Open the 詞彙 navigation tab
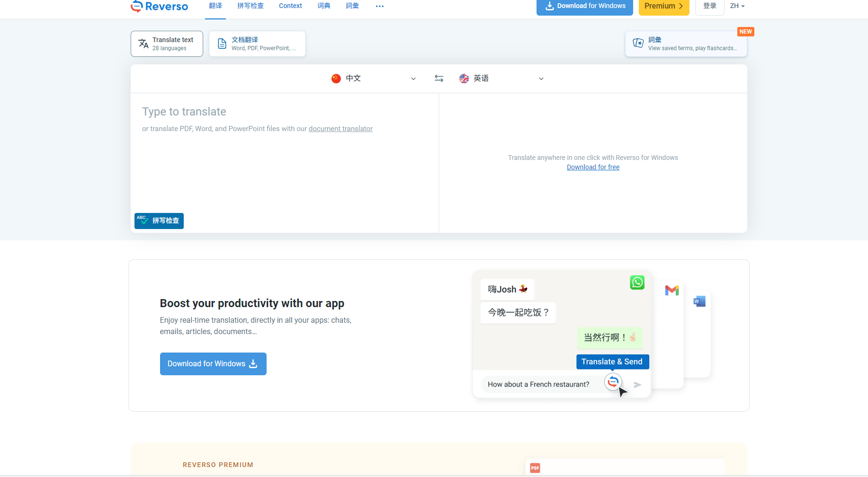868x477 pixels. (x=352, y=6)
